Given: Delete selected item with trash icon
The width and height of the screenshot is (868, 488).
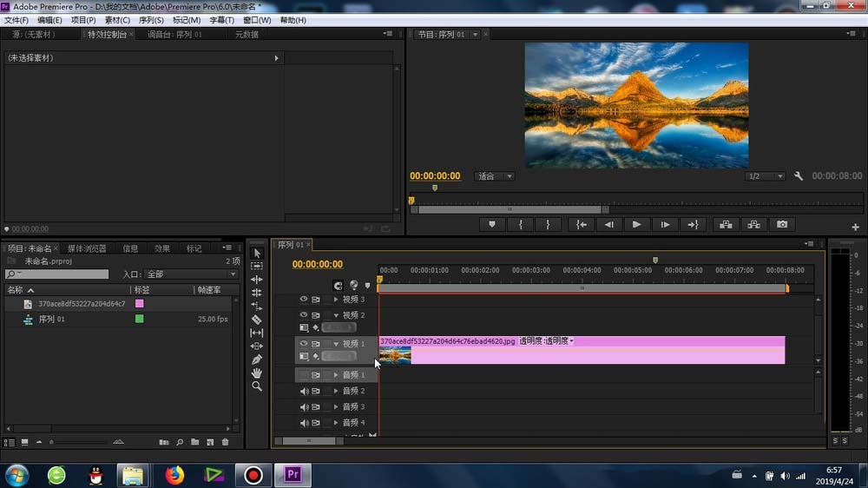Looking at the screenshot, I should 226,442.
